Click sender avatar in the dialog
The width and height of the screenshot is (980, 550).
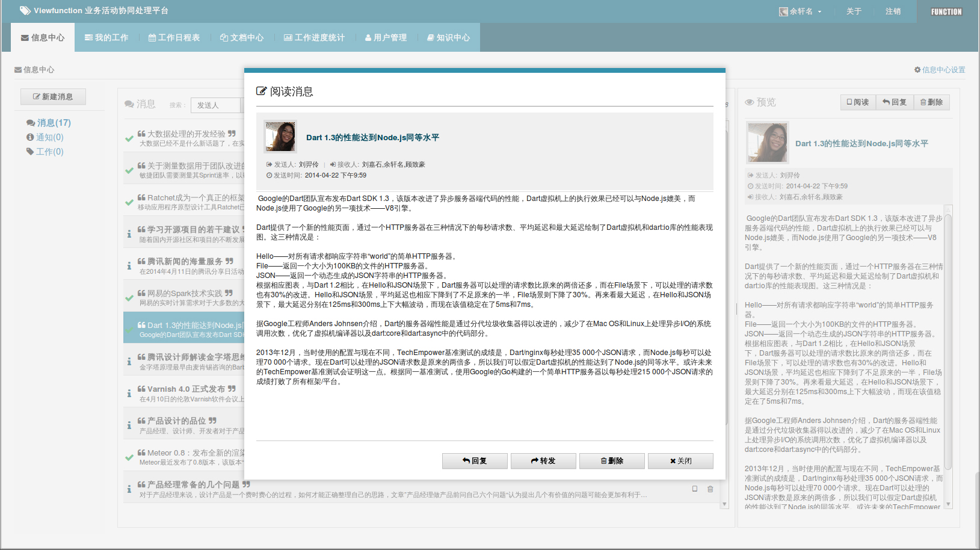tap(280, 136)
